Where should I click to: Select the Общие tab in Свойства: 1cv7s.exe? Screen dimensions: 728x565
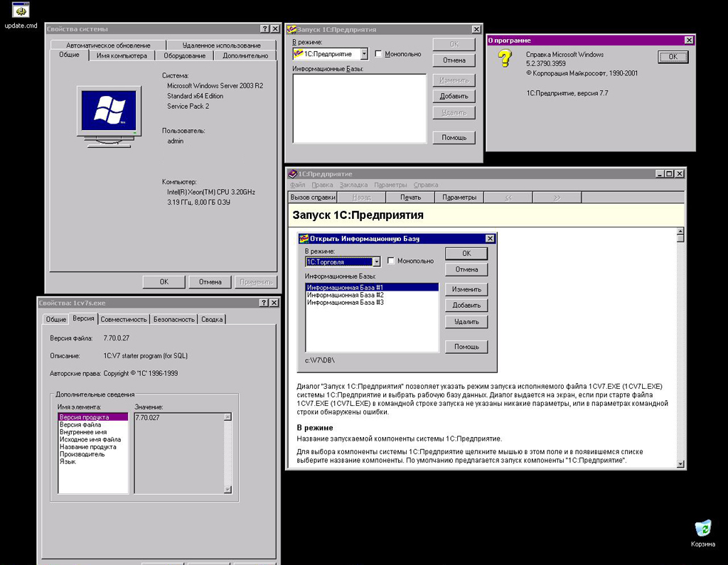click(x=55, y=319)
